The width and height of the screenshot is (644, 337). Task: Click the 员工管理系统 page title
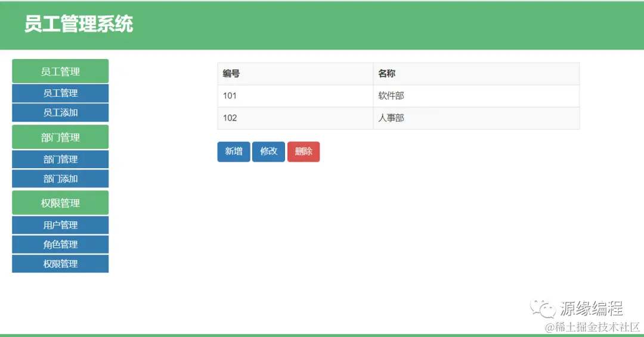coord(79,24)
